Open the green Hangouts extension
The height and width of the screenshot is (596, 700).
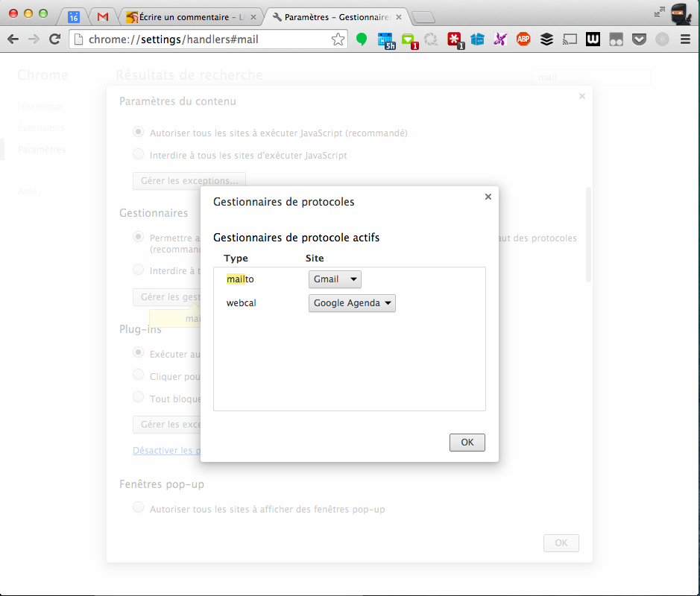click(x=362, y=39)
